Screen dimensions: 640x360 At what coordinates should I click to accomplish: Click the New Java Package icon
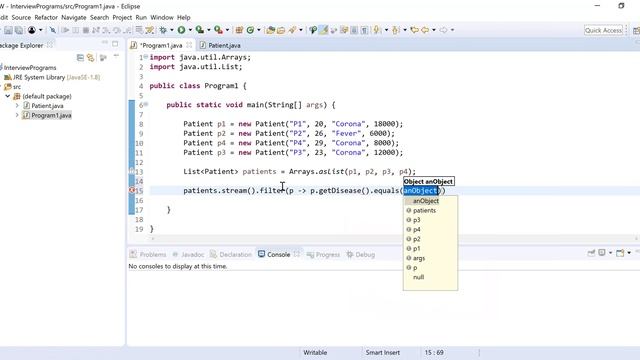(x=239, y=30)
